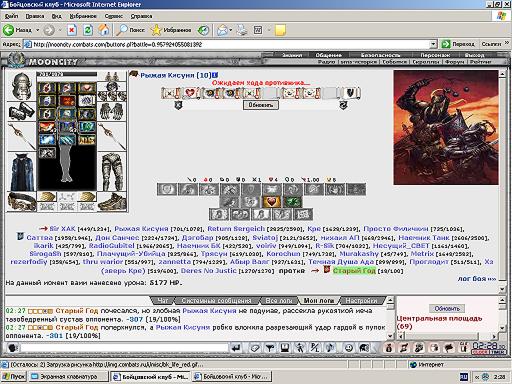Open the Сервис menu
The image size is (512, 384).
pos(113,16)
